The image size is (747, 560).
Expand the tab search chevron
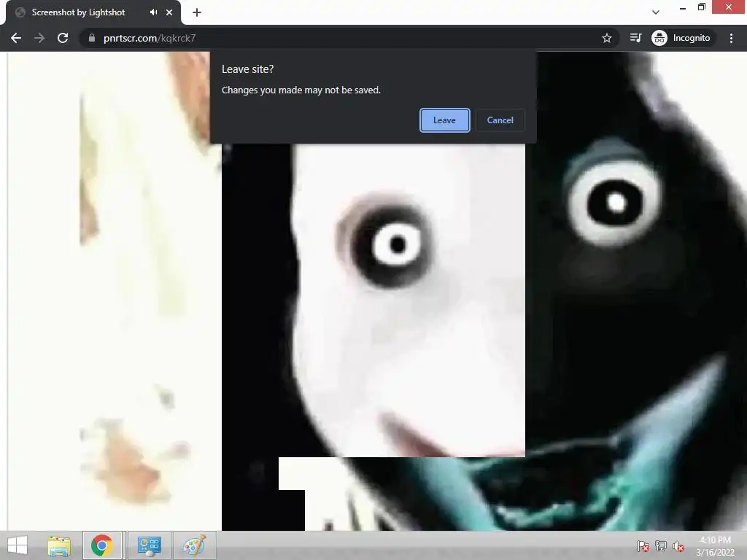tap(656, 12)
